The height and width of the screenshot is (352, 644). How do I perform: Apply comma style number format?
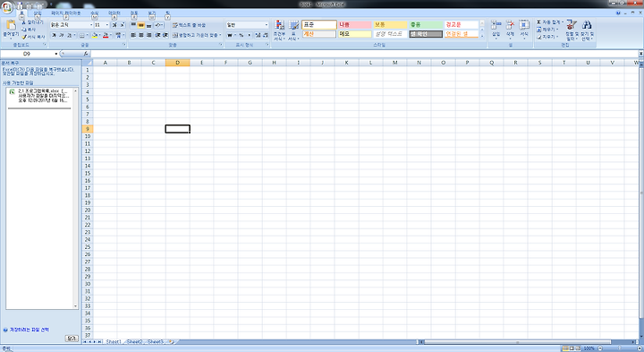[249, 35]
